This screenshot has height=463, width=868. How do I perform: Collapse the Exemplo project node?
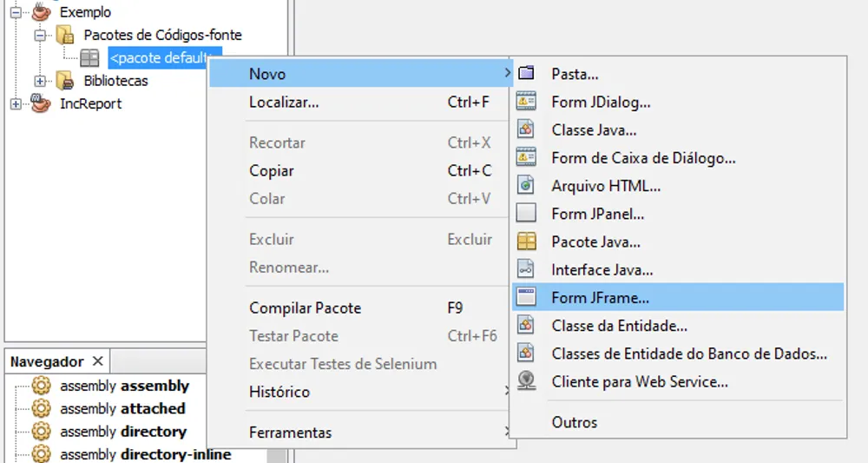point(16,13)
